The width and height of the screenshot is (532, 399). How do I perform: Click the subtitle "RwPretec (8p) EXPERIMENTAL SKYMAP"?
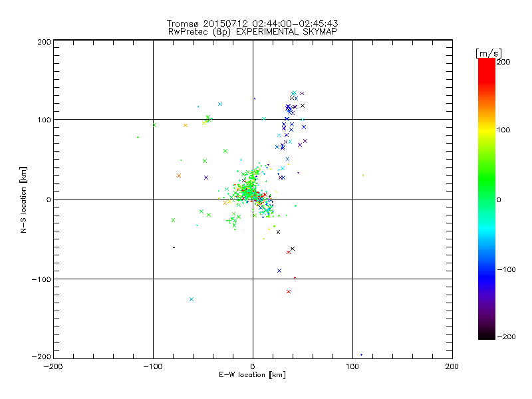coord(253,32)
